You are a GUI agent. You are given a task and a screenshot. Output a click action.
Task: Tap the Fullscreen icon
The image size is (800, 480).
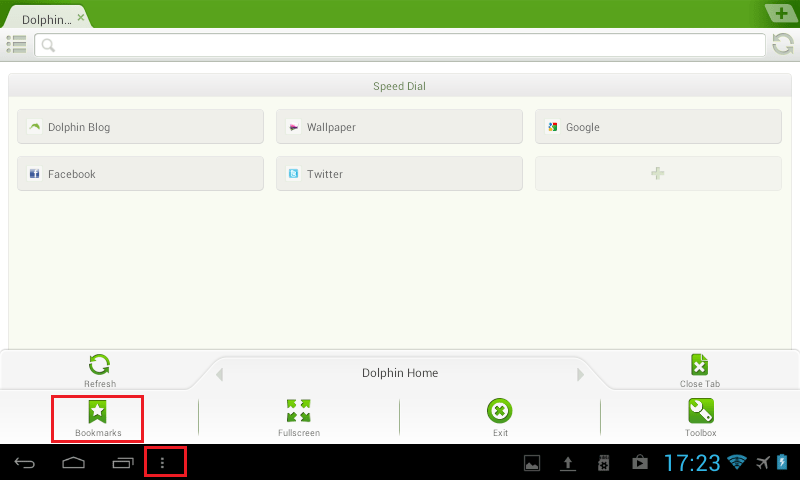(x=298, y=411)
